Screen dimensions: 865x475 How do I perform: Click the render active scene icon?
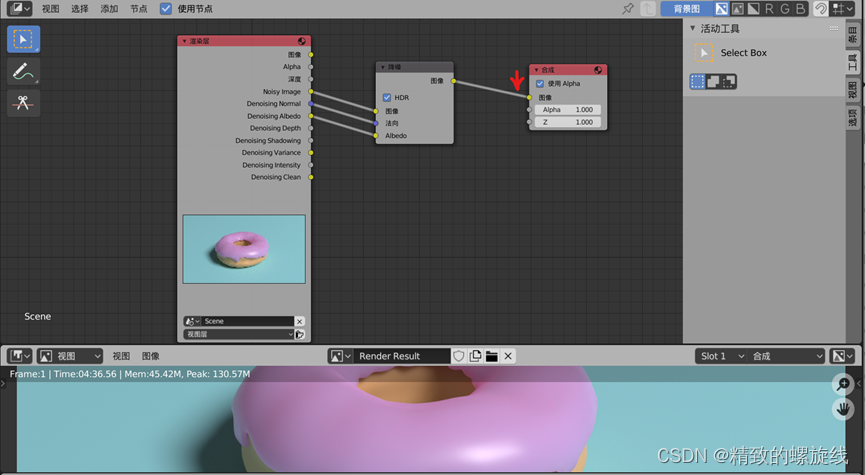pos(300,334)
